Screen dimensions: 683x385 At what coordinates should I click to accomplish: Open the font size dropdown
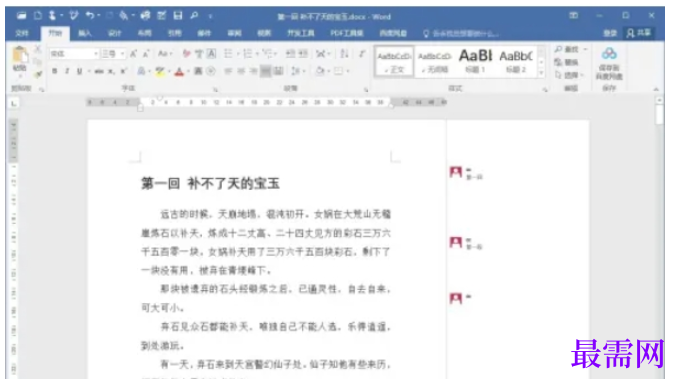pyautogui.click(x=122, y=54)
